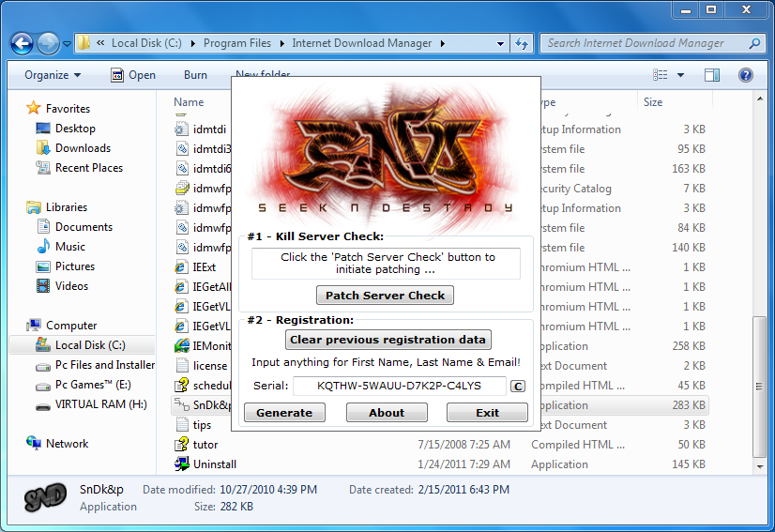Click the Patch Server Check button
775x532 pixels.
click(385, 296)
